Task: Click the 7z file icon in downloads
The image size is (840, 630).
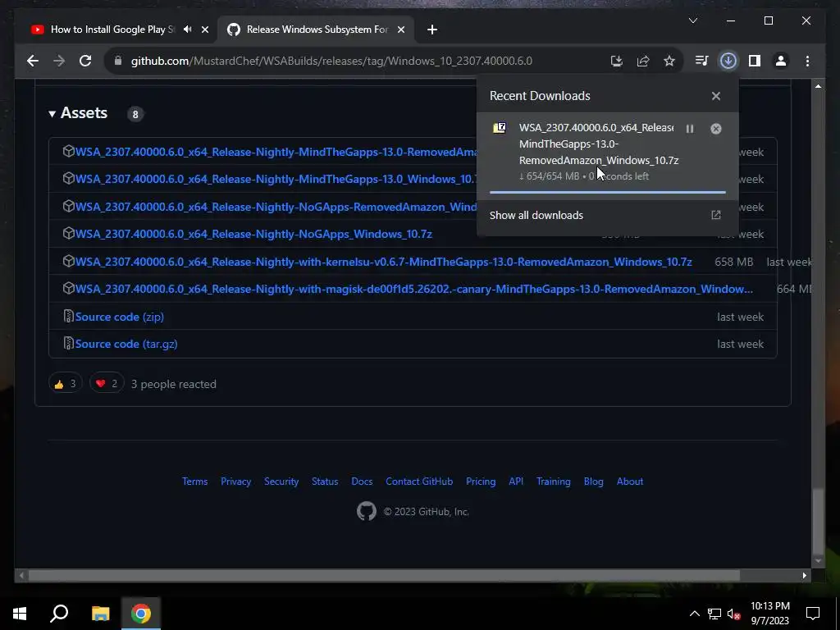Action: pos(500,128)
